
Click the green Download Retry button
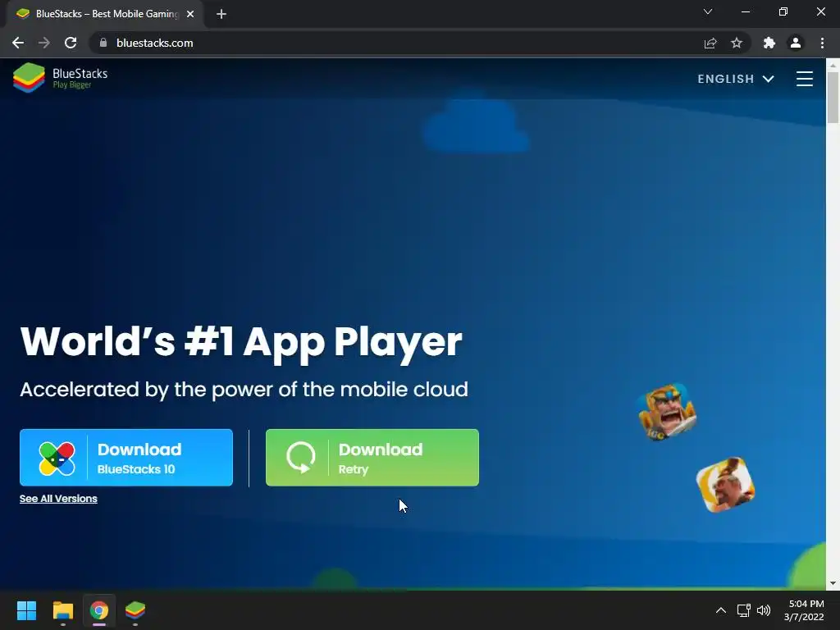point(372,458)
